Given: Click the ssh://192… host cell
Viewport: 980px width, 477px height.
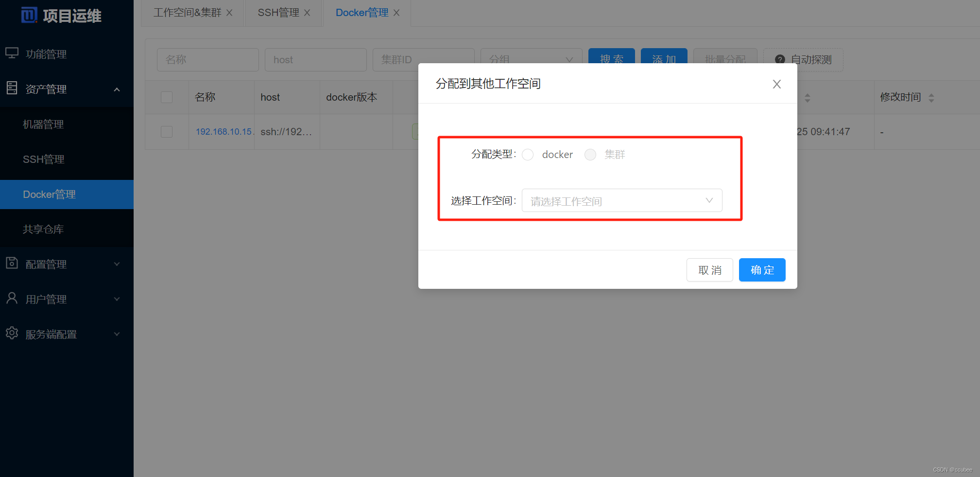Looking at the screenshot, I should (x=286, y=132).
